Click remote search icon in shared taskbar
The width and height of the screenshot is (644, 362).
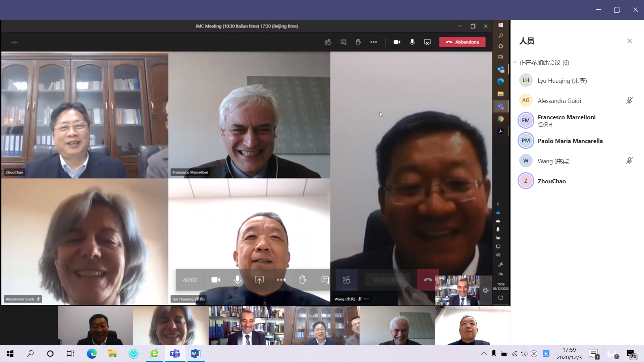[501, 36]
